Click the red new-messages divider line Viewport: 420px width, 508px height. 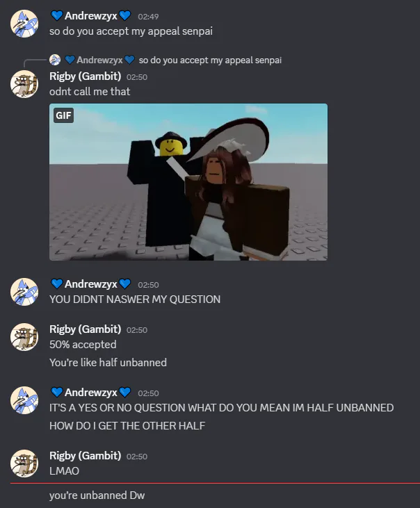click(215, 483)
